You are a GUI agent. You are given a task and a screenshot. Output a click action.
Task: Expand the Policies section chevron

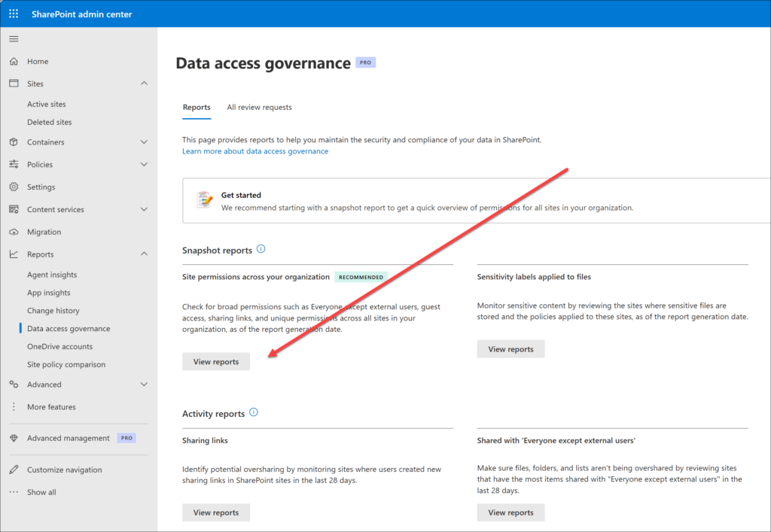[144, 165]
